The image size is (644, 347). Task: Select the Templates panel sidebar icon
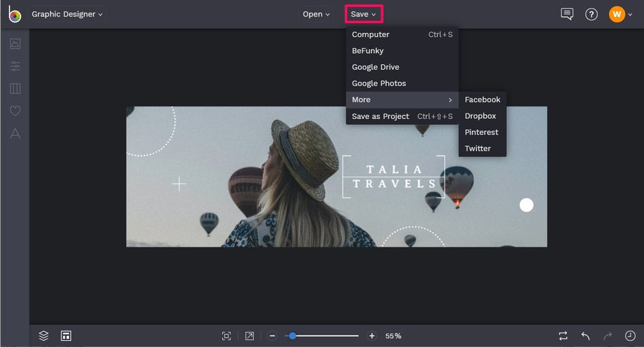click(x=15, y=89)
